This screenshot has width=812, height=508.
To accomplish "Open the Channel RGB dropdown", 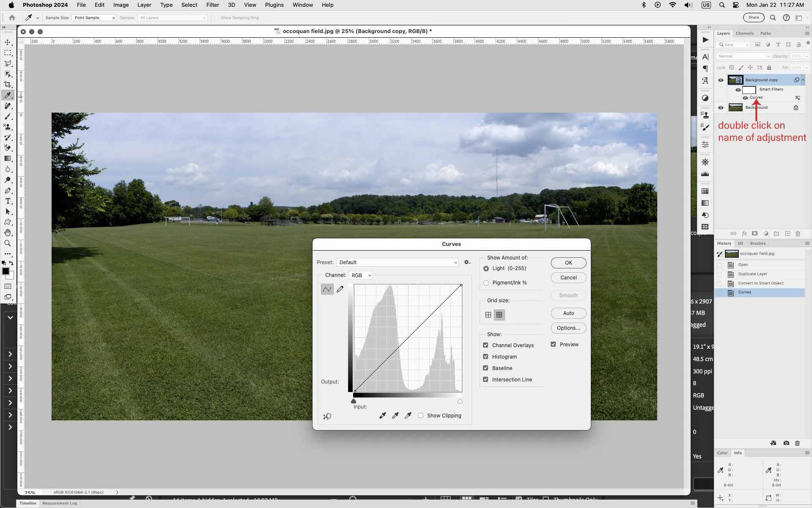I will click(360, 275).
